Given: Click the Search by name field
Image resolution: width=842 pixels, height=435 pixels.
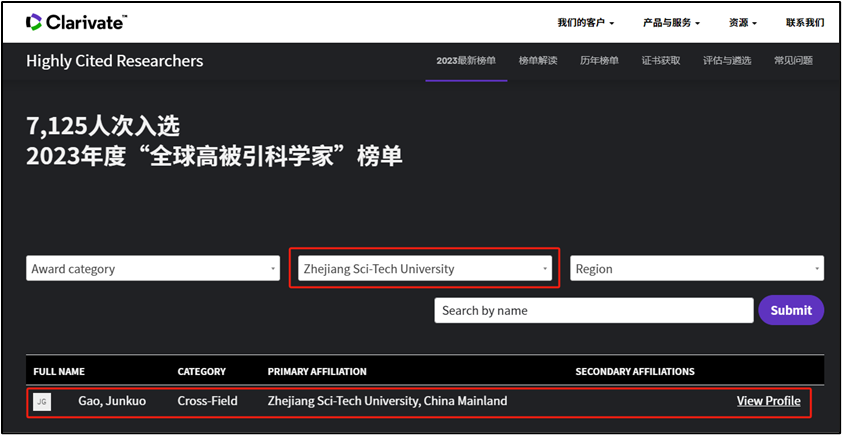Looking at the screenshot, I should coord(593,310).
